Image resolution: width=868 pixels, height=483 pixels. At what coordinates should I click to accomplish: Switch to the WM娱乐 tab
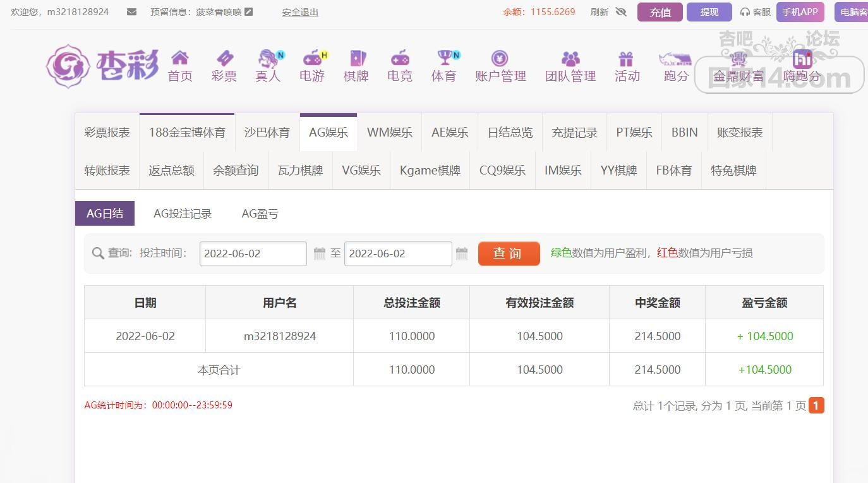tap(389, 133)
